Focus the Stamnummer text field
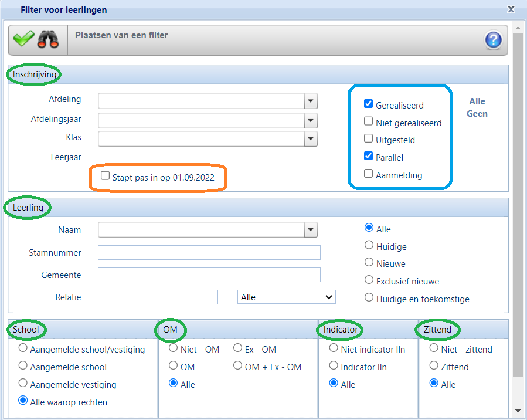 [x=209, y=253]
